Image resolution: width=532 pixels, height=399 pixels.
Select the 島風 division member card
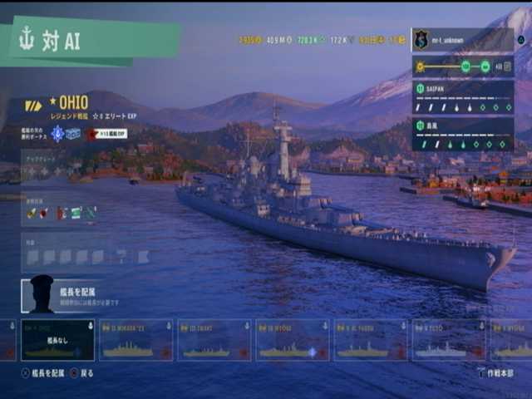click(x=463, y=135)
